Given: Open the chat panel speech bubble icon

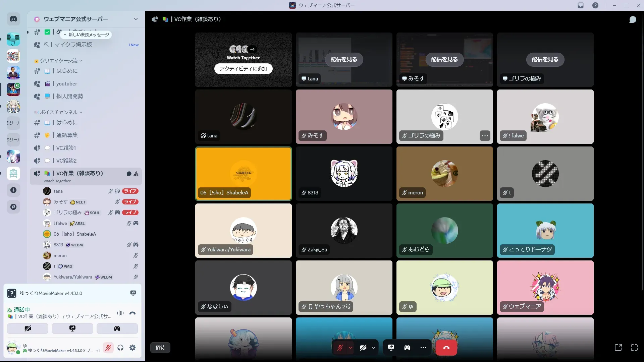Looking at the screenshot, I should point(633,19).
